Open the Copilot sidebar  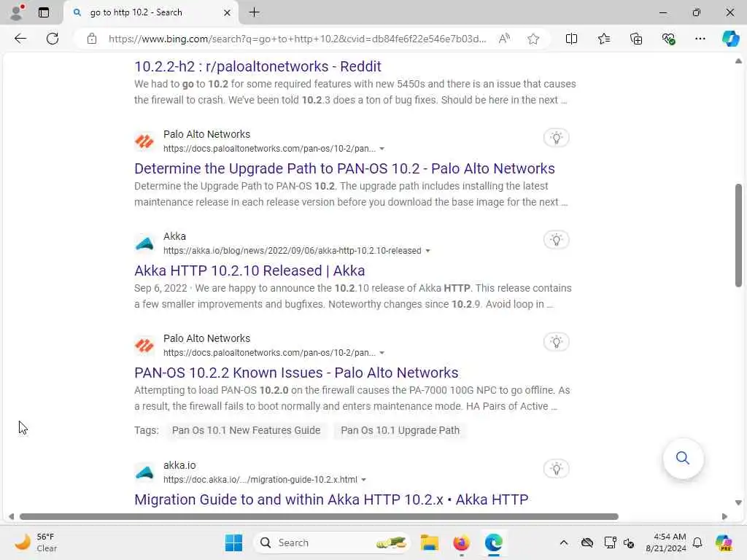[x=730, y=39]
